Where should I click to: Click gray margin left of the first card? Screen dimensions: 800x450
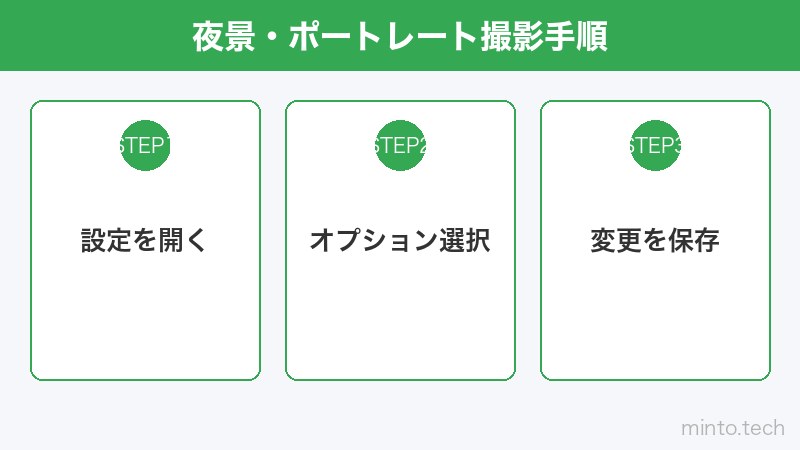[14, 240]
